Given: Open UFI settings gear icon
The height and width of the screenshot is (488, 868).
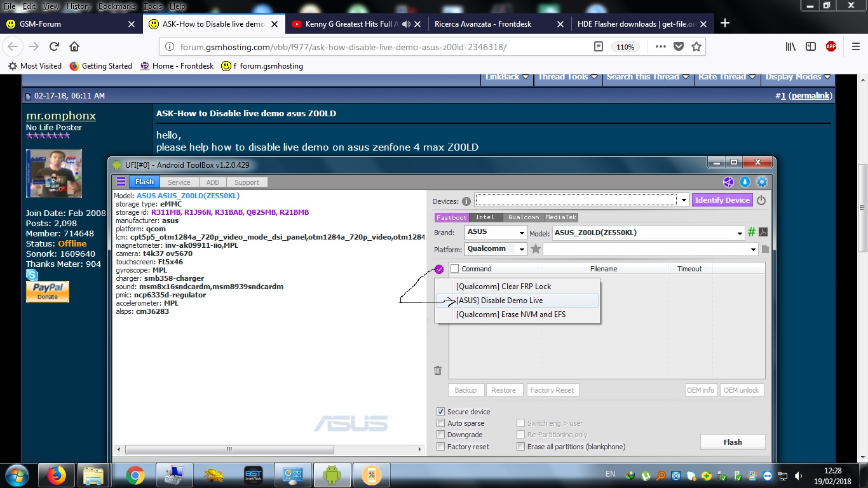Looking at the screenshot, I should [x=761, y=182].
